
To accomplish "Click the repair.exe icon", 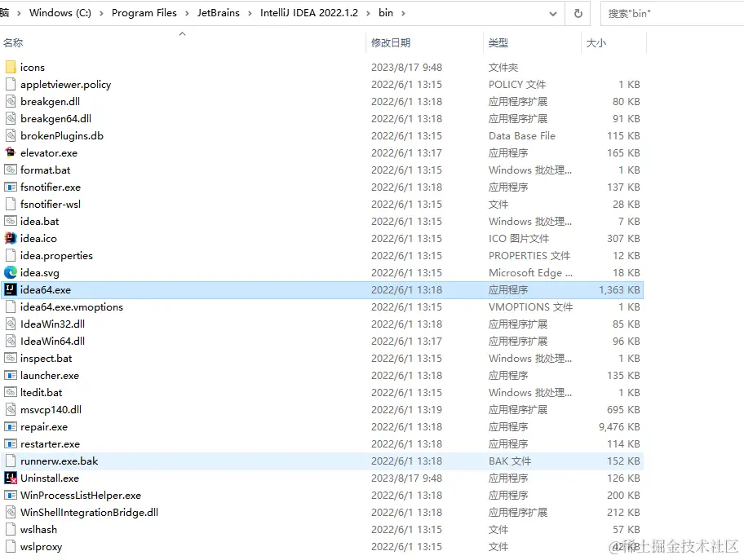I will (x=11, y=426).
